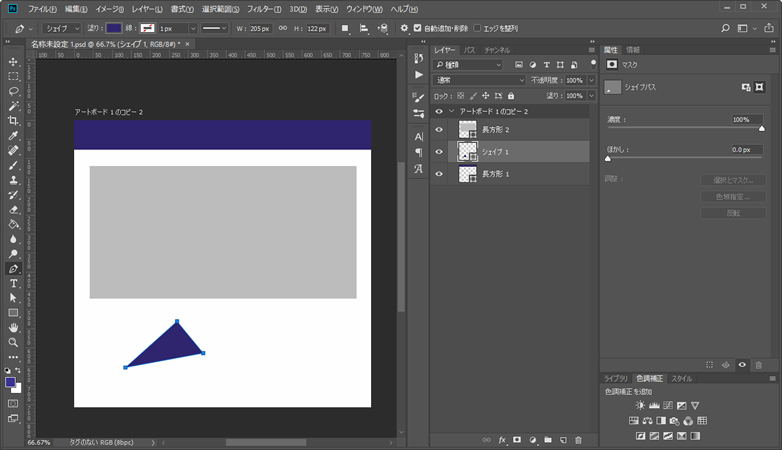Image resolution: width=782 pixels, height=450 pixels.
Task: Open the layer filter 種類 dropdown
Action: coord(468,64)
